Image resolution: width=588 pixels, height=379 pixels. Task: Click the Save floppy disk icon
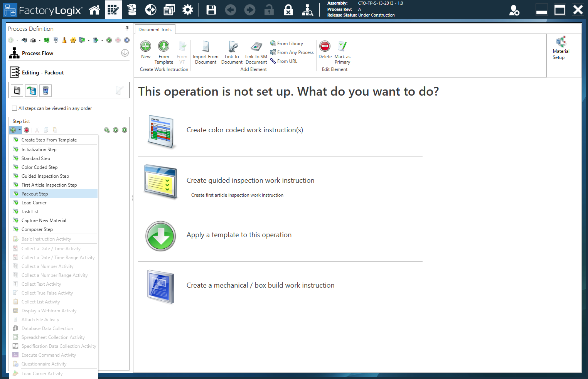tap(211, 10)
